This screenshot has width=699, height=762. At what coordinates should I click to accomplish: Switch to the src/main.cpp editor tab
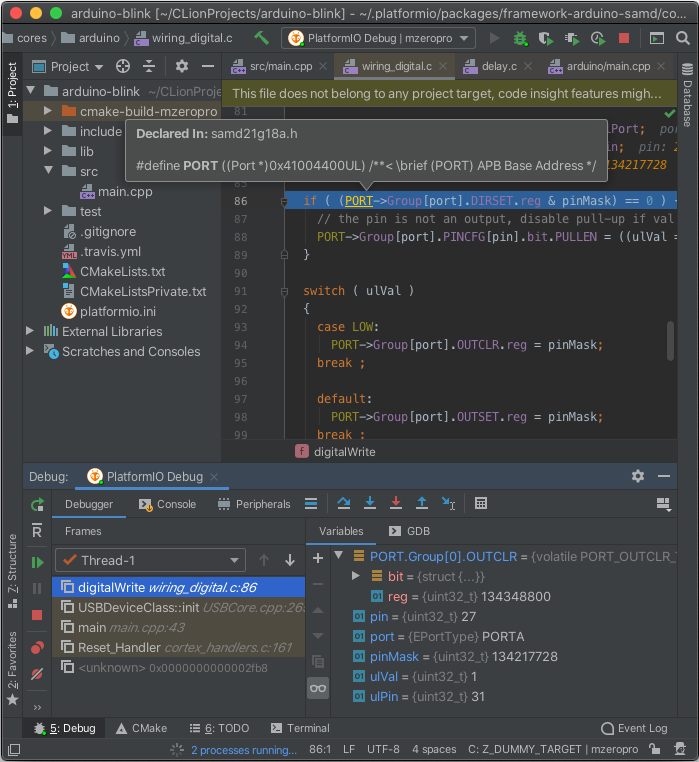tap(280, 66)
